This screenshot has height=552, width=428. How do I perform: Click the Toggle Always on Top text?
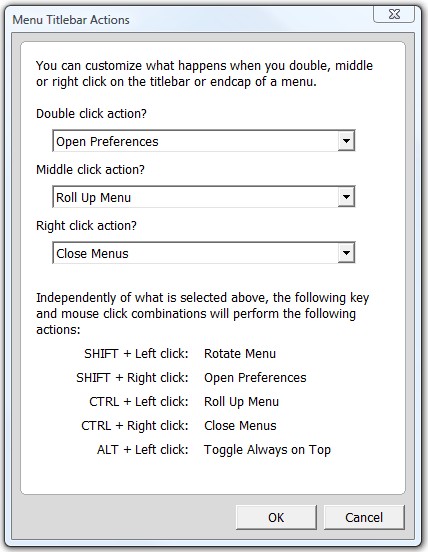268,450
